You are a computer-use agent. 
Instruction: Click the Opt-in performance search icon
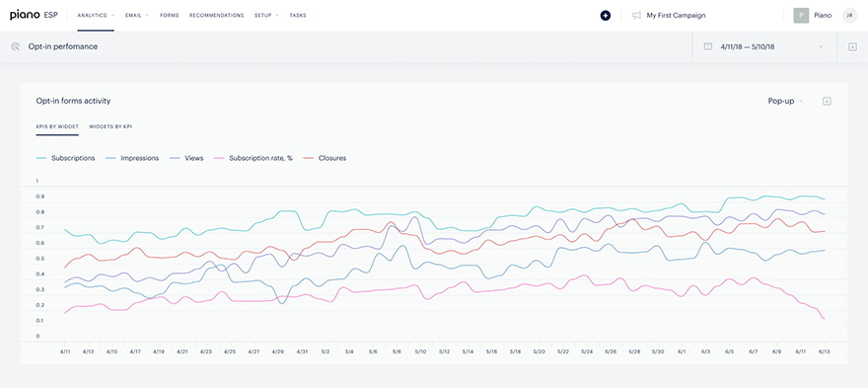tap(16, 47)
